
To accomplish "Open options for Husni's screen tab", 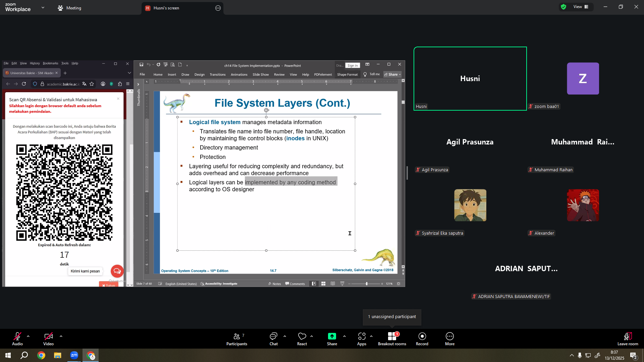I will click(x=218, y=8).
